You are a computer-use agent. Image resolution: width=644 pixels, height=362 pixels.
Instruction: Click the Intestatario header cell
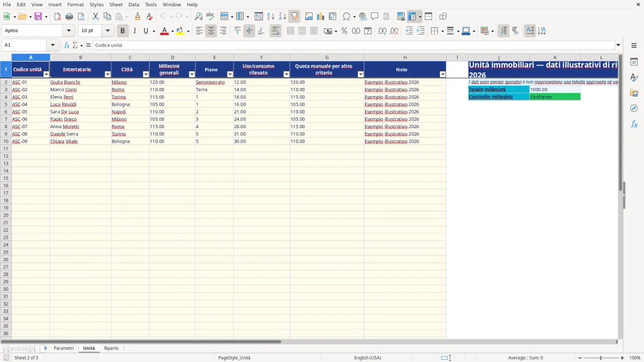tap(80, 70)
